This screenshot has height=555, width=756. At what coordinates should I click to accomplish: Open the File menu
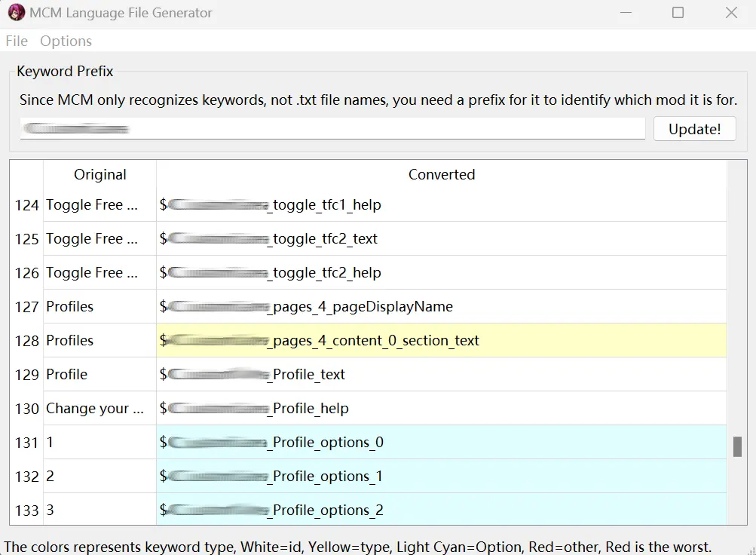17,41
